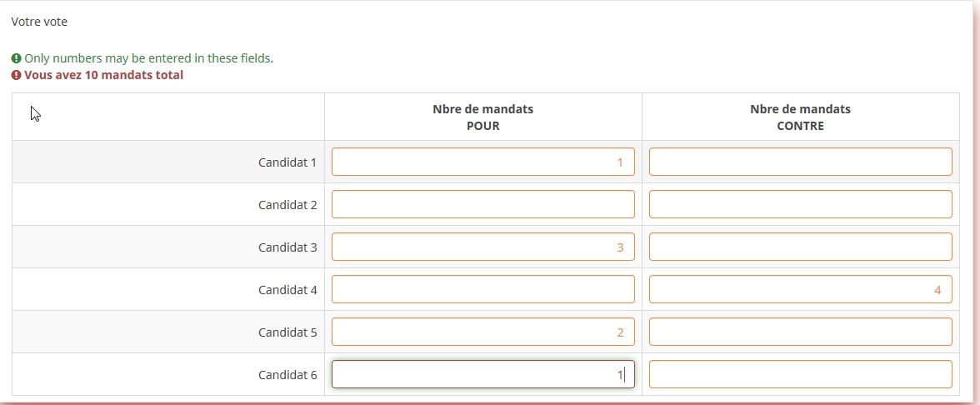
Task: Focus the CONTRE field for Candidat 1
Action: click(x=800, y=162)
